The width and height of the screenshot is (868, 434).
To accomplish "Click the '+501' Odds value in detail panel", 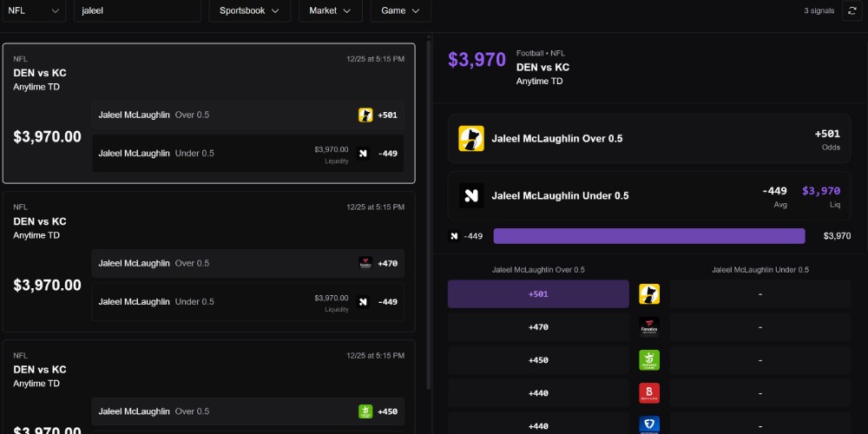I will click(x=827, y=134).
